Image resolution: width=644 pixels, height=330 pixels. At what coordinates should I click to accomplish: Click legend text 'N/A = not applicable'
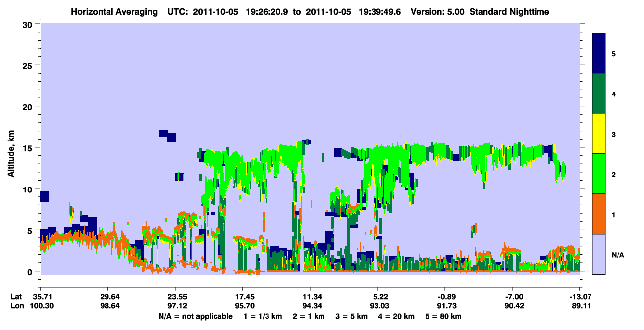click(x=196, y=316)
